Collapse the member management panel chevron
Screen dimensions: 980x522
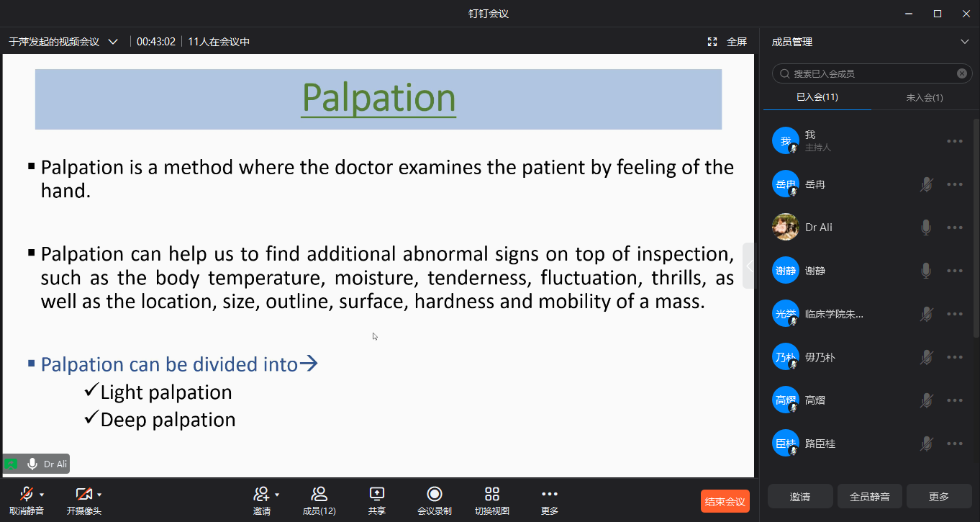click(965, 42)
